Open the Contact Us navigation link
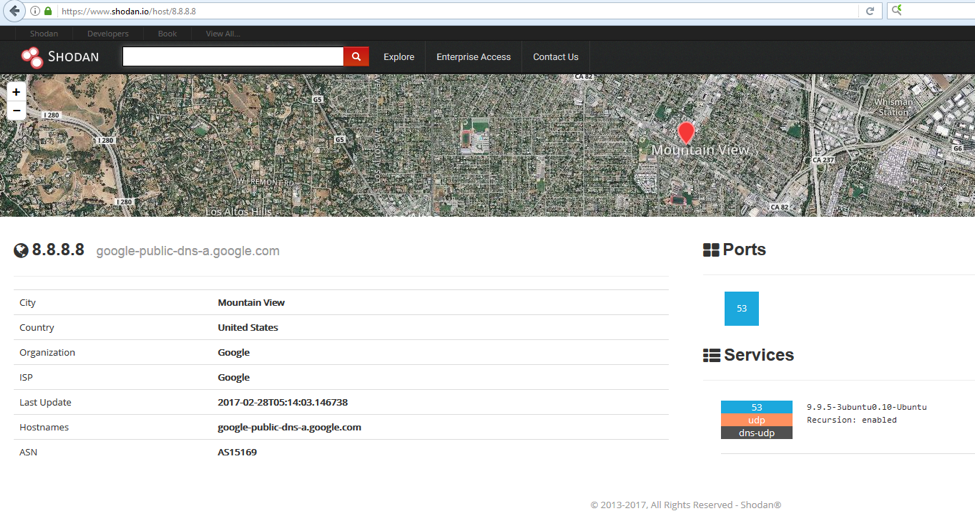 point(555,57)
